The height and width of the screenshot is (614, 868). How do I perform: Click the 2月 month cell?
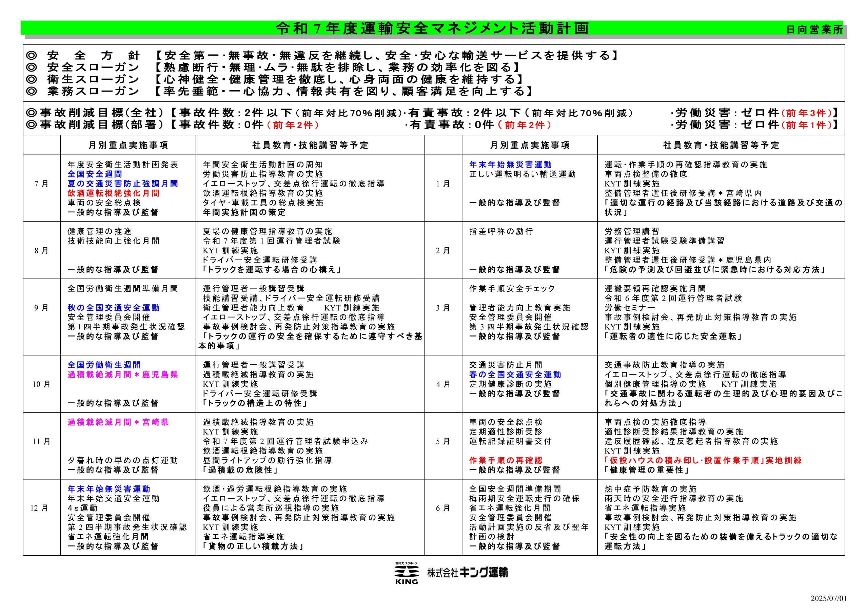[x=443, y=250]
